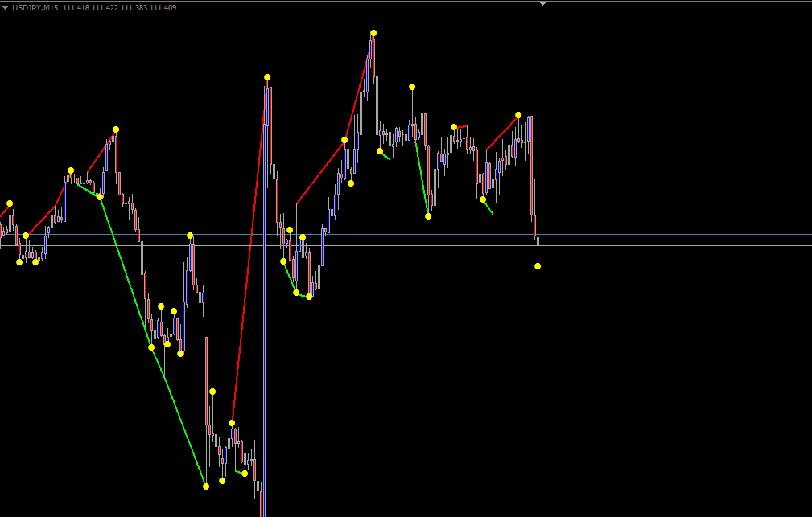Select yellow dot at bottom of long green line
Image resolution: width=812 pixels, height=517 pixels.
pyautogui.click(x=206, y=486)
